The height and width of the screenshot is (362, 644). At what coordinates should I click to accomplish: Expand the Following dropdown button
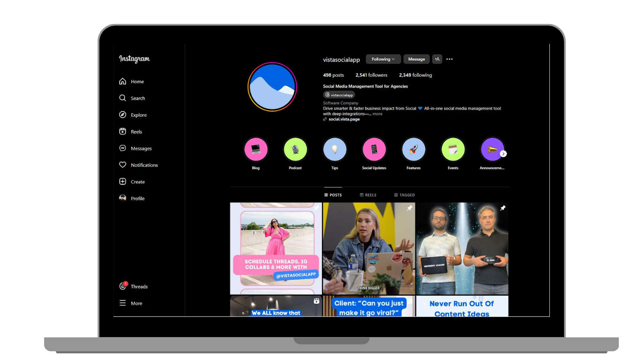[383, 59]
